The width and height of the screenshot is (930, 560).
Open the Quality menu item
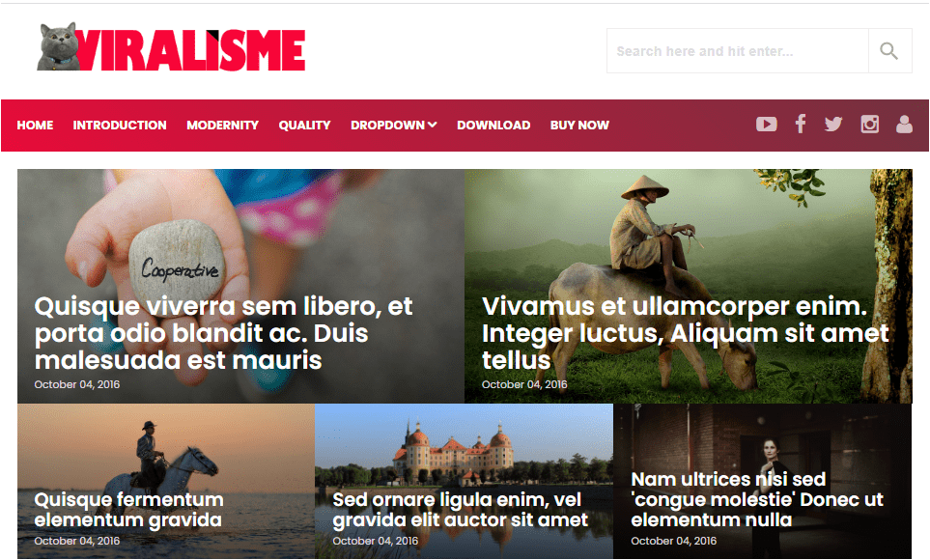click(x=304, y=126)
